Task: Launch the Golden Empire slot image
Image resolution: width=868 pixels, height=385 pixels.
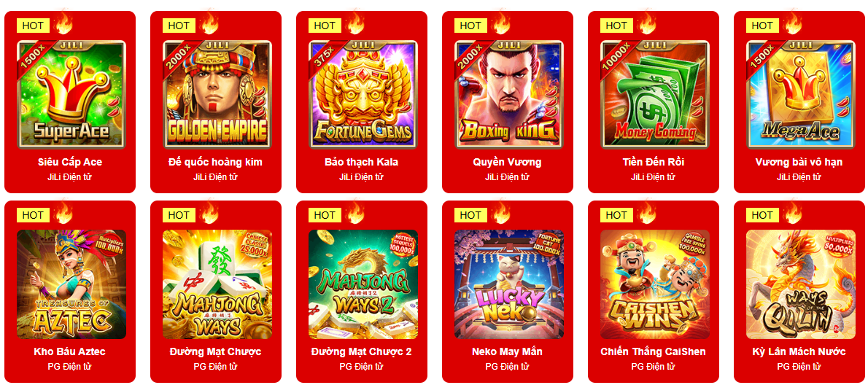Action: tap(217, 95)
